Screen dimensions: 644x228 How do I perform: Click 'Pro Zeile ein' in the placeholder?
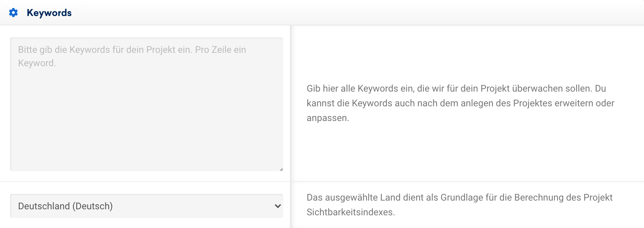click(220, 50)
